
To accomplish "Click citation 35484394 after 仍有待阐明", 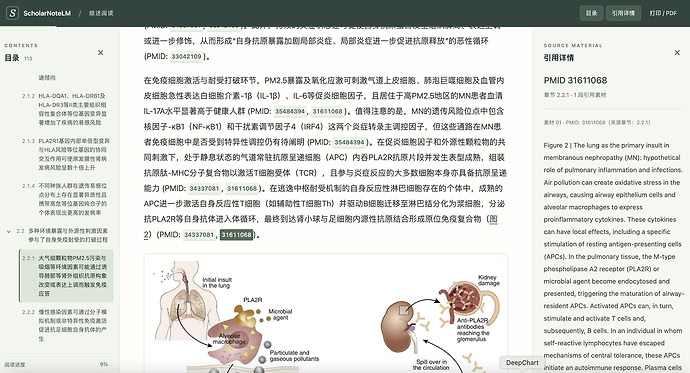I will (349, 142).
